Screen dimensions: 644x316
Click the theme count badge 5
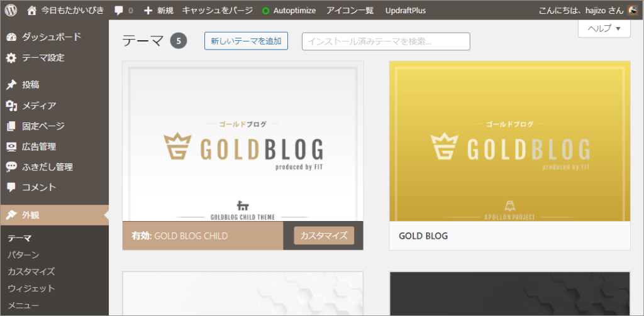(179, 41)
